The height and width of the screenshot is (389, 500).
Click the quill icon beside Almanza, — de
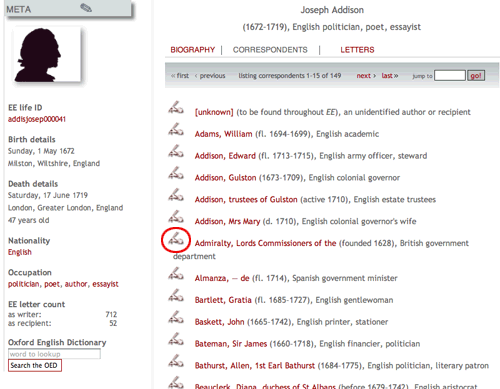[x=176, y=273]
